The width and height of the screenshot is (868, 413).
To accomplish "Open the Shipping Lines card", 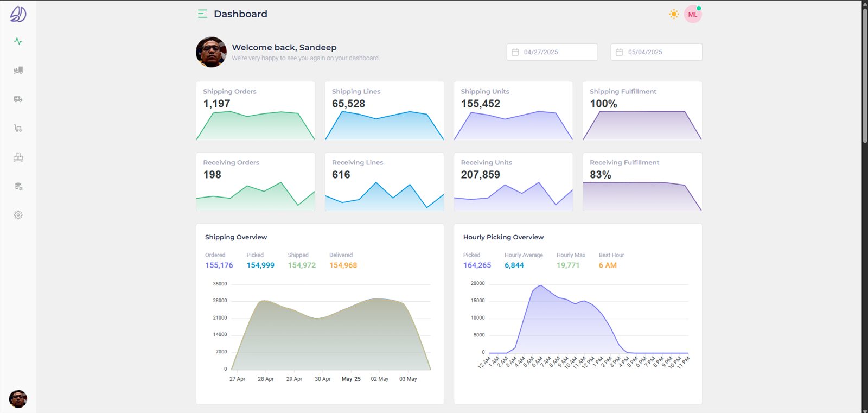I will 385,111.
